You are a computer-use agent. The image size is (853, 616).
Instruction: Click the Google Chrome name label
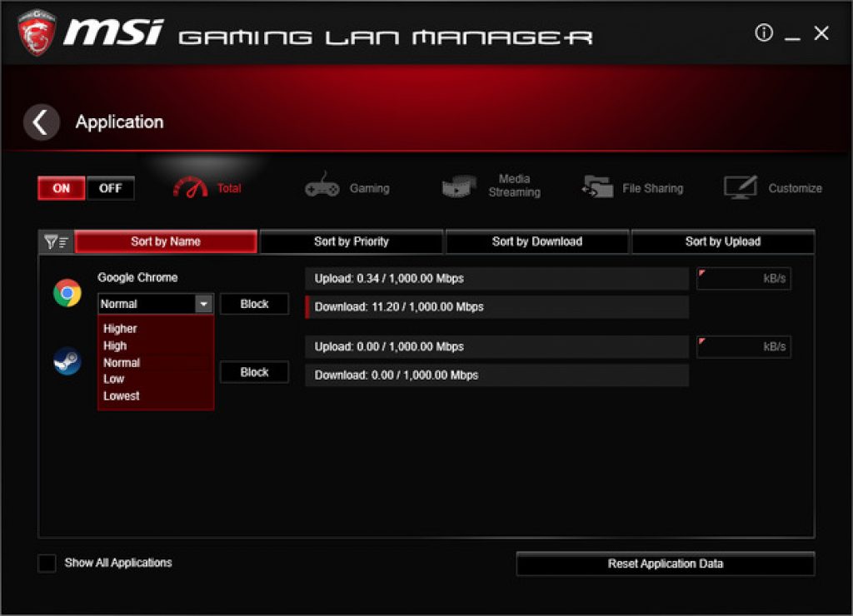(x=137, y=277)
